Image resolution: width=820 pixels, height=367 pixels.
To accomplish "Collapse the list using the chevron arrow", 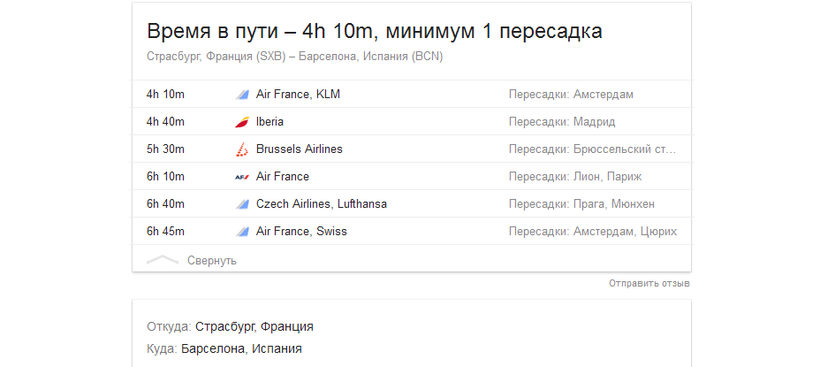I will (163, 260).
